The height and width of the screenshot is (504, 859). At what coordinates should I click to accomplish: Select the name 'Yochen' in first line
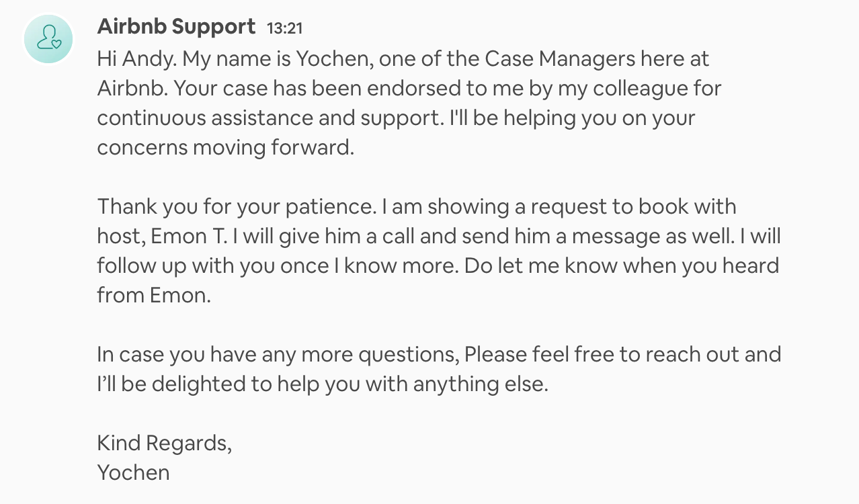334,59
